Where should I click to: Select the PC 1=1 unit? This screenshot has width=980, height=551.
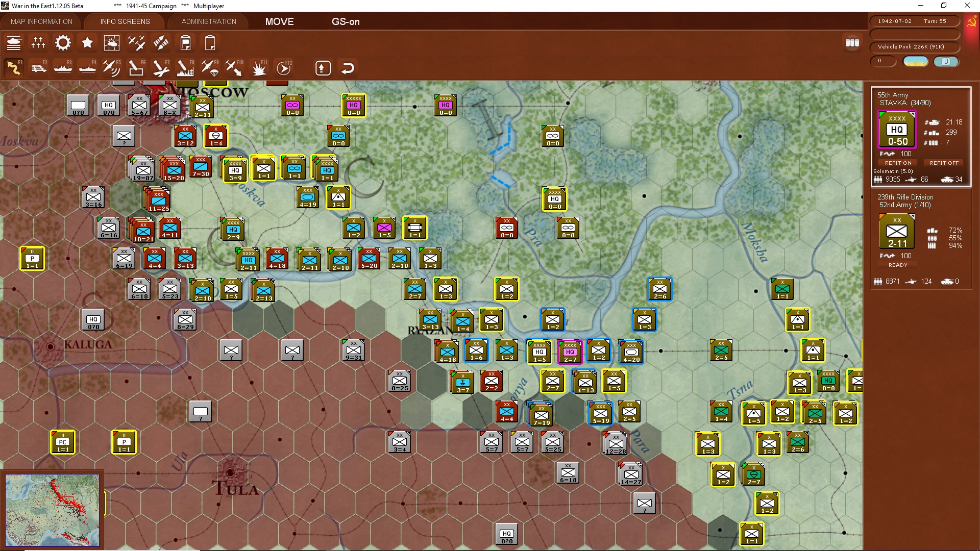click(x=63, y=442)
